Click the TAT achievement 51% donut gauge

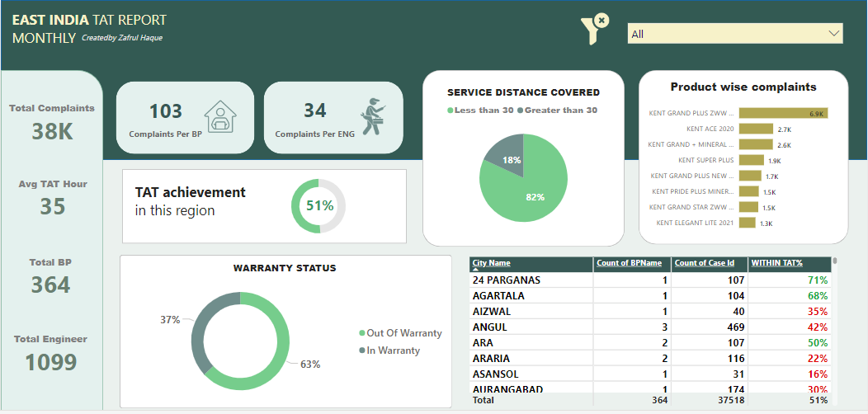[318, 205]
